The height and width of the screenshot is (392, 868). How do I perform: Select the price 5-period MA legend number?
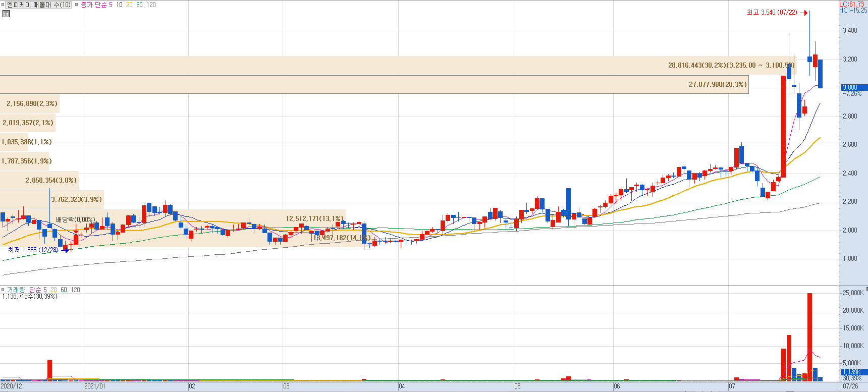pos(111,5)
